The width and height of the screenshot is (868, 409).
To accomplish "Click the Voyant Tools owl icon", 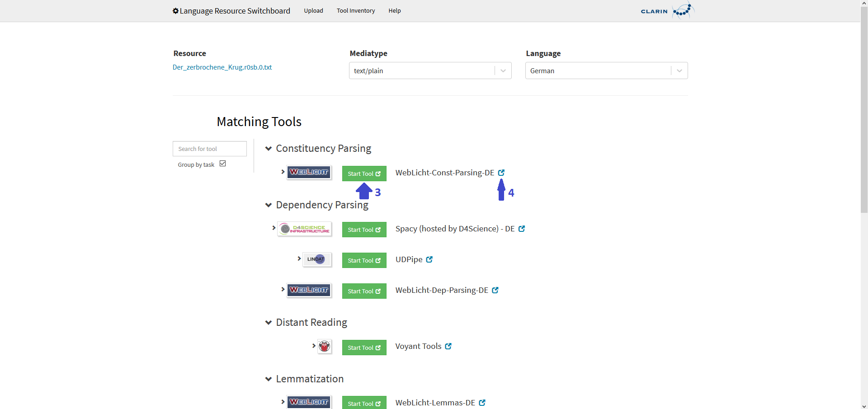I will coord(325,347).
